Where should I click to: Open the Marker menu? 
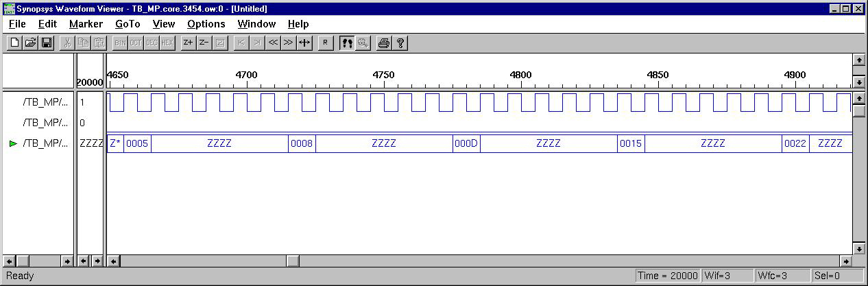click(x=86, y=24)
